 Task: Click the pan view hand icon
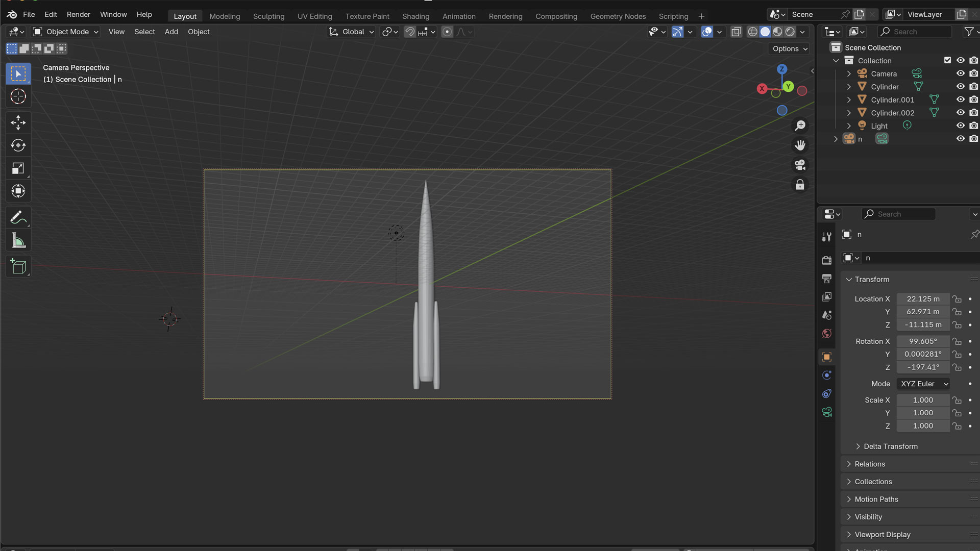(x=800, y=145)
